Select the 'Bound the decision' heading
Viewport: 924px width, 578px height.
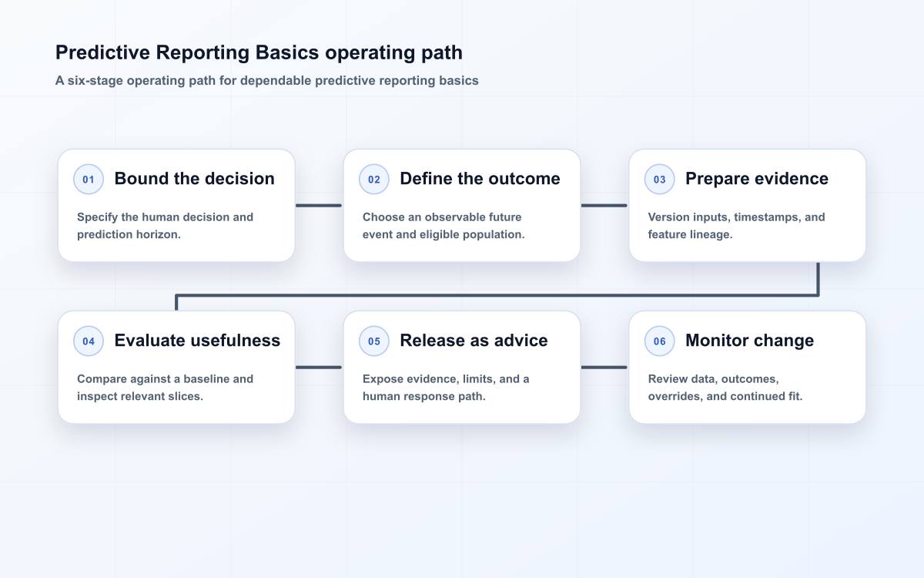pos(195,179)
